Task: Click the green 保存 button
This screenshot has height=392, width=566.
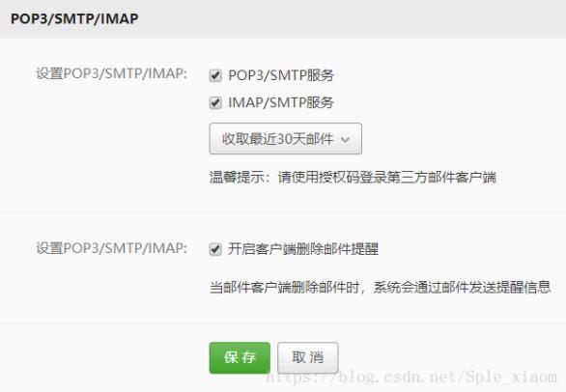Action: [240, 357]
